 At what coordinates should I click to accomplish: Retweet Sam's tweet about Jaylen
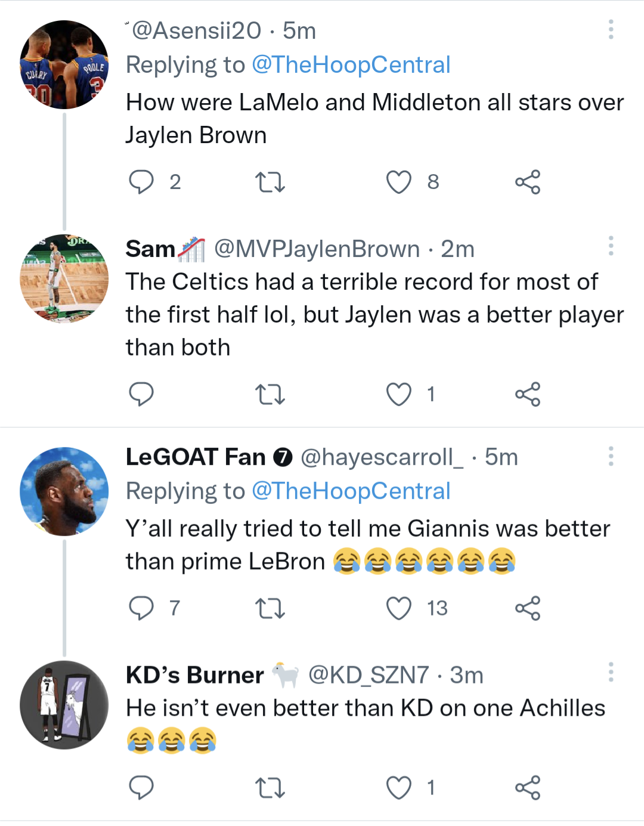[270, 394]
